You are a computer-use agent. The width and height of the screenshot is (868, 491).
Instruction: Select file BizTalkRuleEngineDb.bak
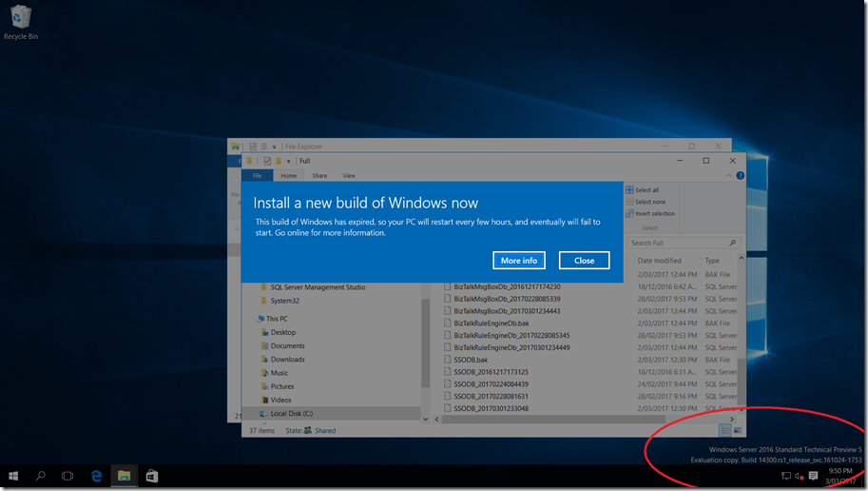[491, 324]
